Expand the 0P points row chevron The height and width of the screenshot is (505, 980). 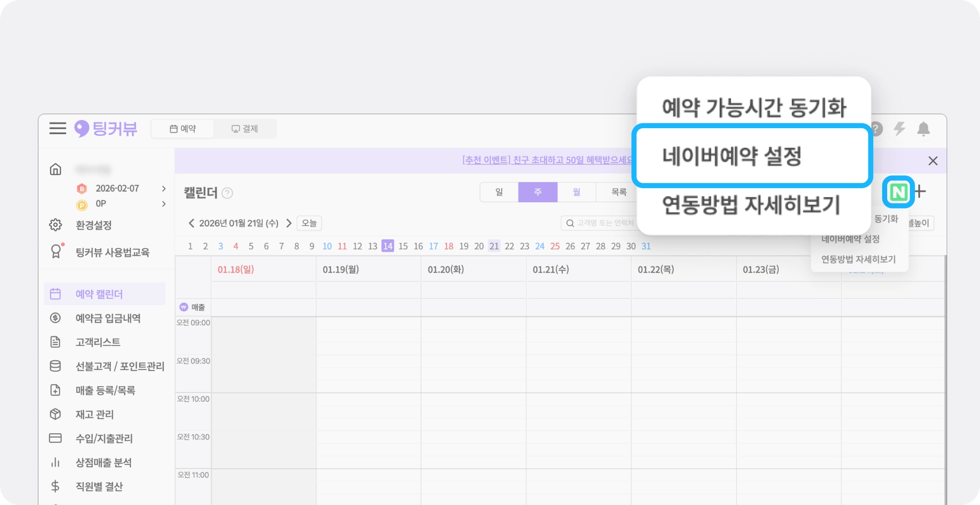tap(164, 204)
